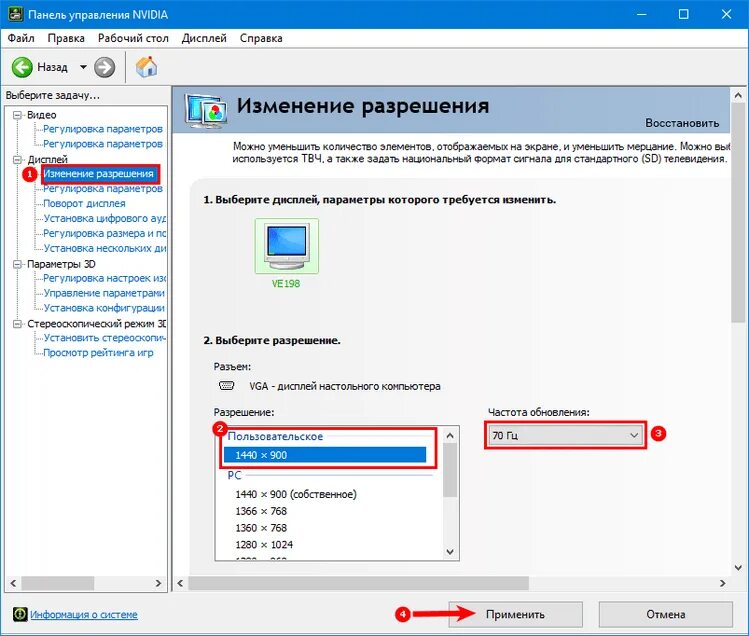The width and height of the screenshot is (749, 636).
Task: Click the main panel vertical scroll up arrow
Action: coord(738,96)
